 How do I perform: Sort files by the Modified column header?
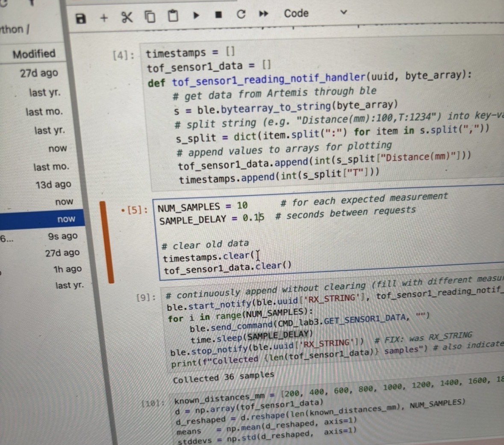[x=34, y=54]
